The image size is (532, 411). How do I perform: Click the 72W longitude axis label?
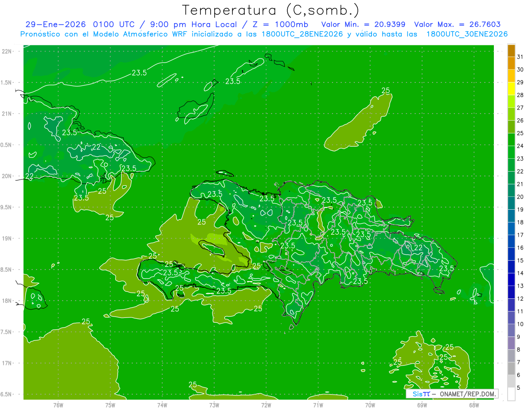[266, 405]
